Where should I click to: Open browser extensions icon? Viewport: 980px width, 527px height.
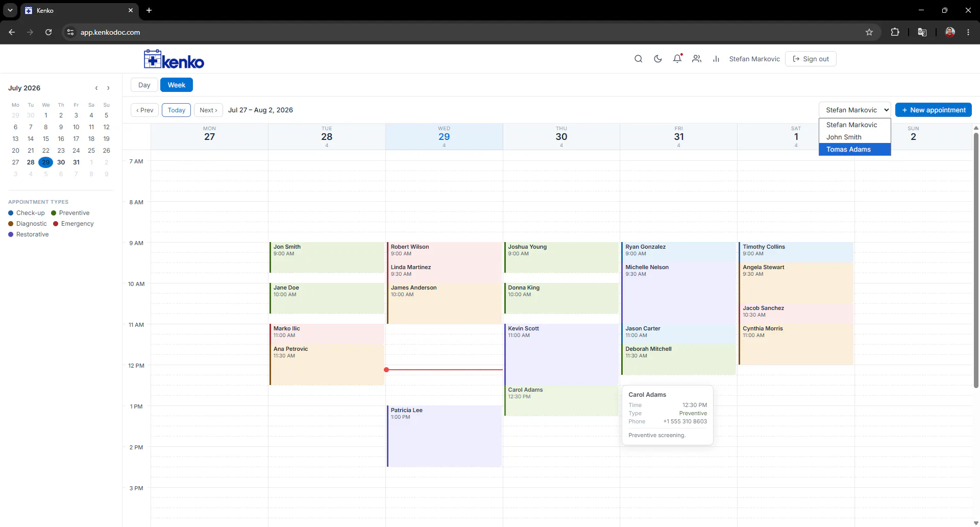[x=895, y=32]
